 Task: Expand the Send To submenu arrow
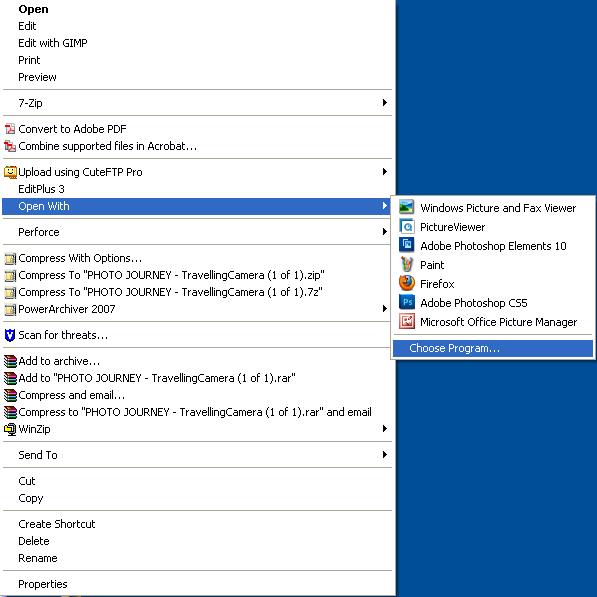click(385, 455)
